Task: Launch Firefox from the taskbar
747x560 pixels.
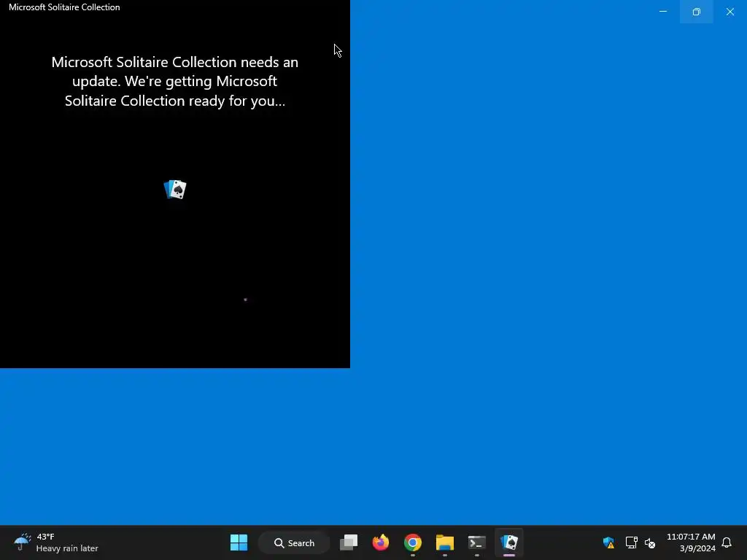Action: [x=381, y=542]
